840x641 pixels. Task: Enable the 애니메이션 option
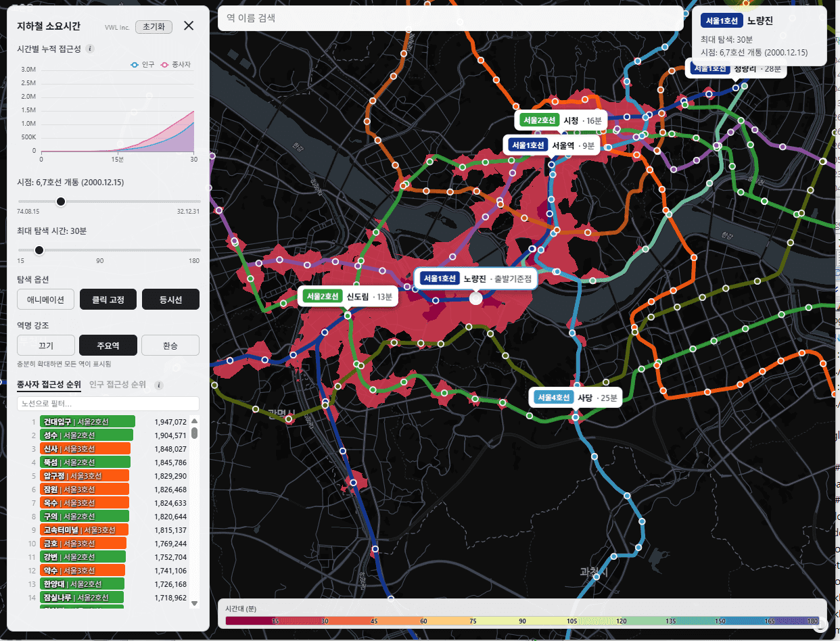click(46, 299)
